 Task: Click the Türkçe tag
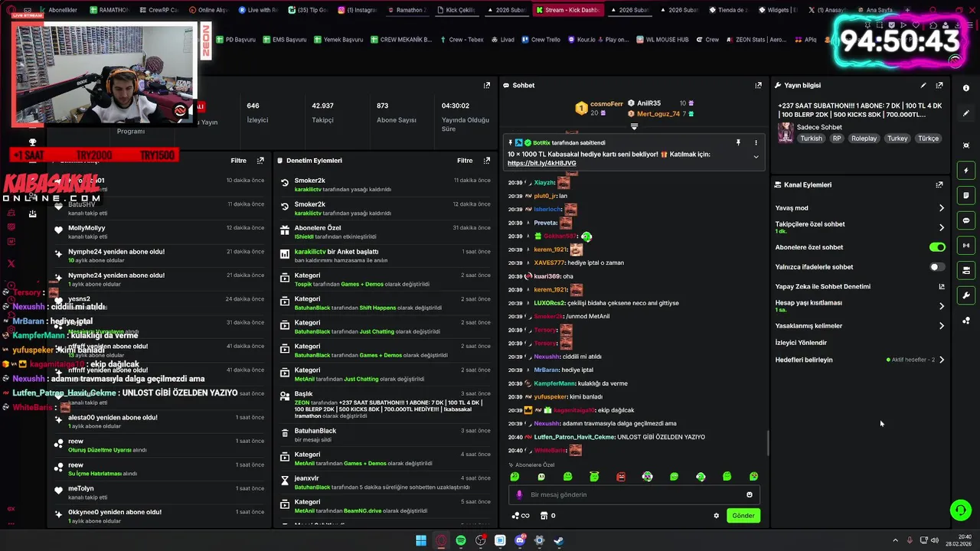[x=928, y=139]
